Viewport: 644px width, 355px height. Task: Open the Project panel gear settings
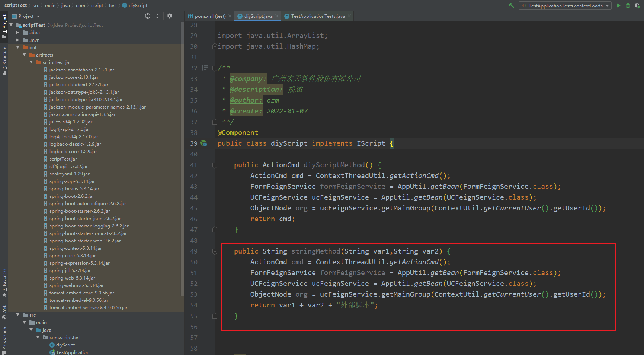pos(170,16)
